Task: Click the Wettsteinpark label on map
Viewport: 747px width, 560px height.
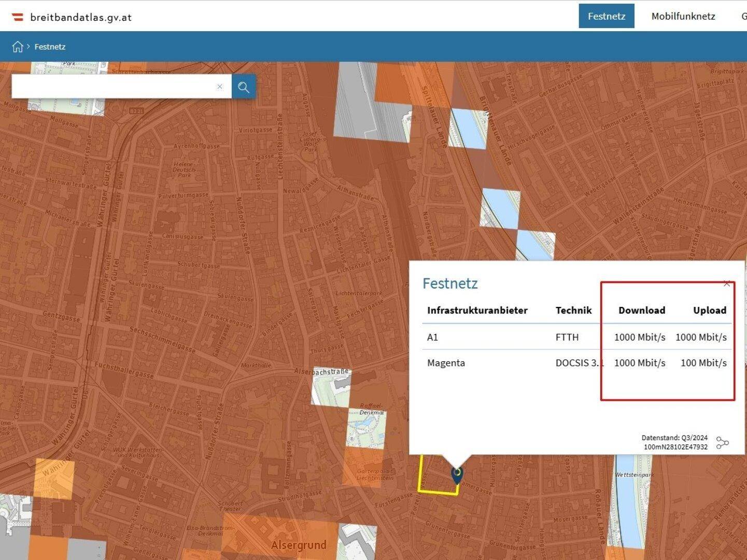Action: pos(635,474)
